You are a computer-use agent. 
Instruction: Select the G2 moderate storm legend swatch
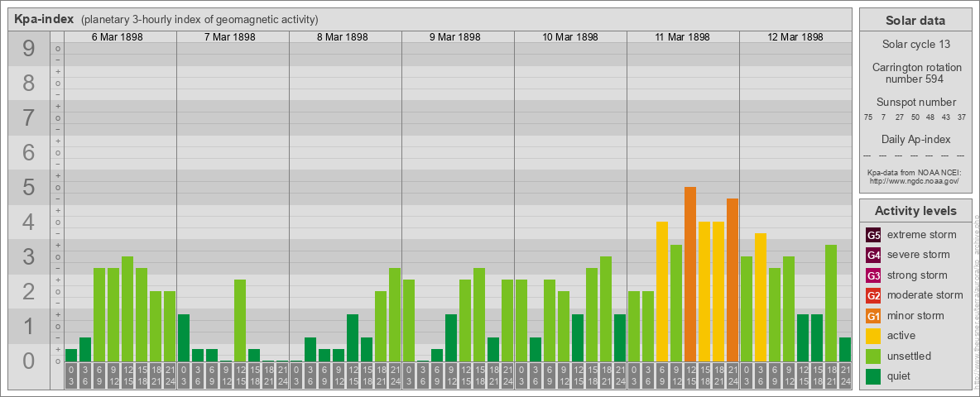(873, 295)
